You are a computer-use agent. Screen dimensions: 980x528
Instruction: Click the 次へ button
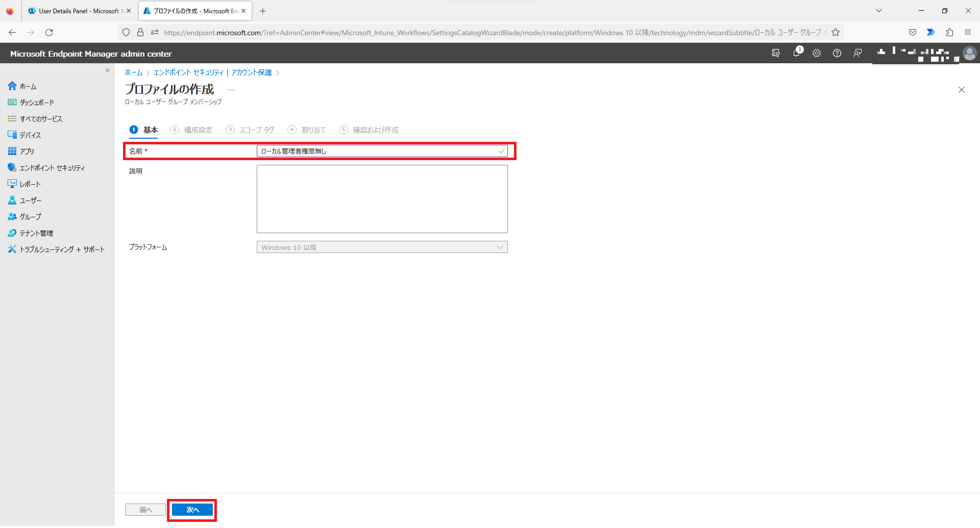point(192,510)
